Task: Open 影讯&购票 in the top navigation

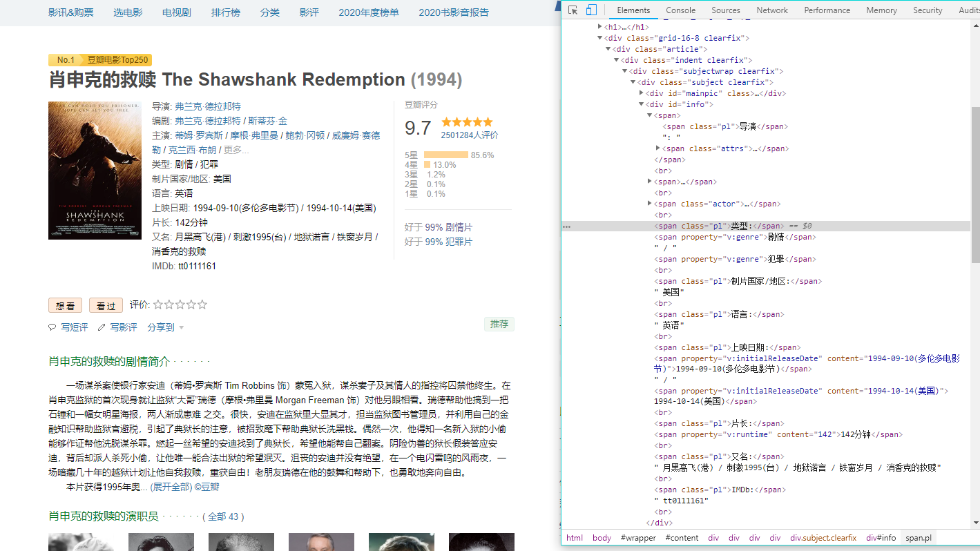Action: (x=71, y=12)
